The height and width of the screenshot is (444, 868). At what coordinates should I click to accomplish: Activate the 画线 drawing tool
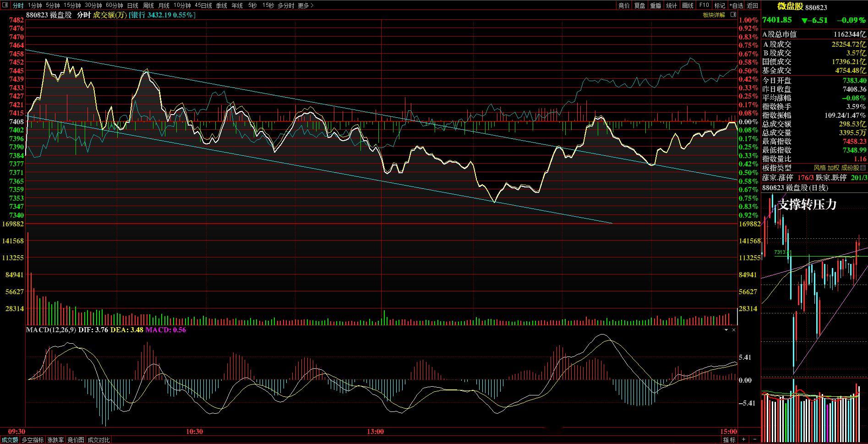coord(688,5)
